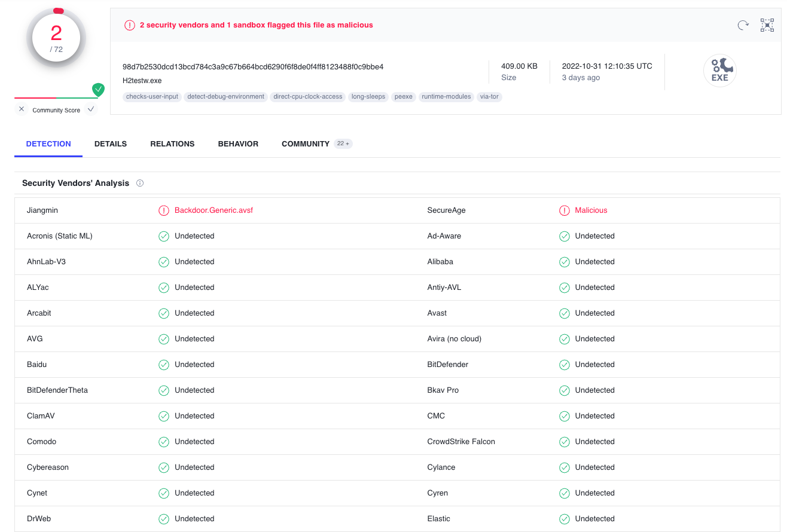787x532 pixels.
Task: Click the Cyren vendor name
Action: click(438, 493)
